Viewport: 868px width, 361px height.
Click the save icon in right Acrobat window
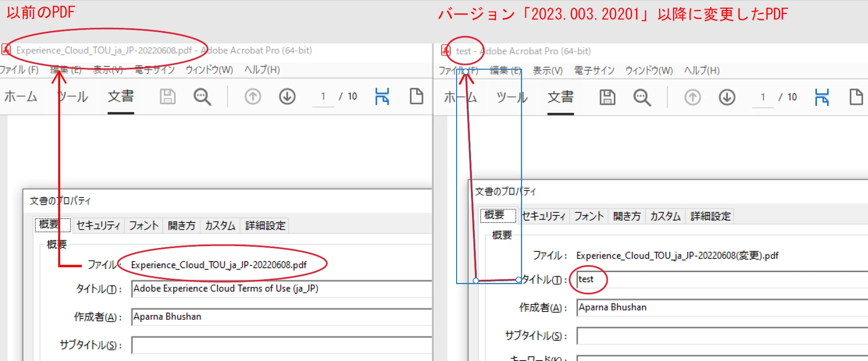(x=607, y=98)
